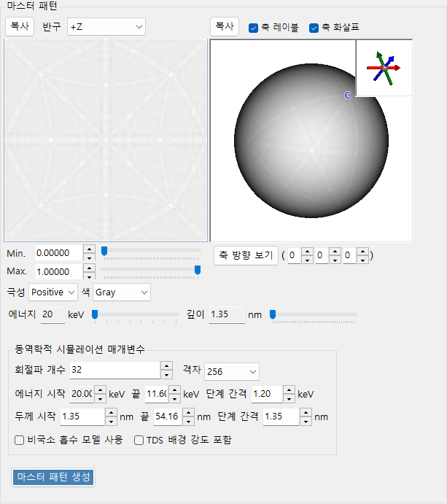Decrement the first axis direction index
Viewport: 447px width, 504px height.
tap(307, 260)
